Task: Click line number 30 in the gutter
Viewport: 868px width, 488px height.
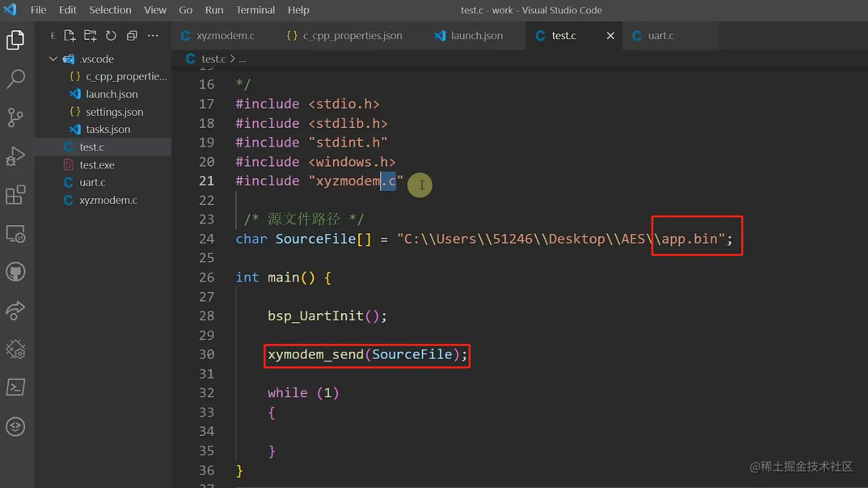Action: click(206, 354)
